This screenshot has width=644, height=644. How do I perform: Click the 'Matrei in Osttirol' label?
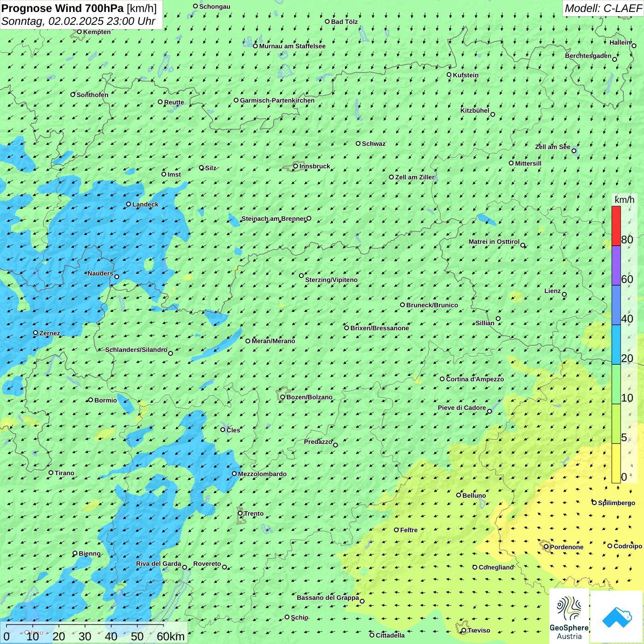point(494,241)
